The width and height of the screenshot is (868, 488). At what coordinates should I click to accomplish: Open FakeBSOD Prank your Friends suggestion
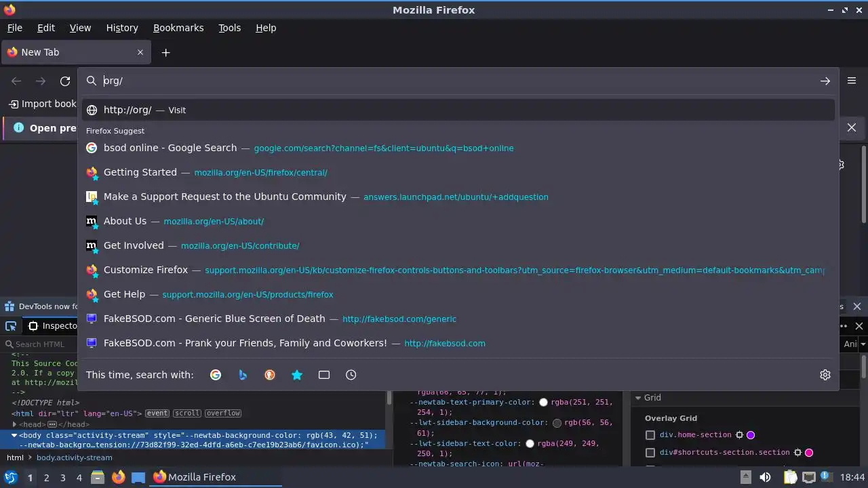[x=458, y=343]
